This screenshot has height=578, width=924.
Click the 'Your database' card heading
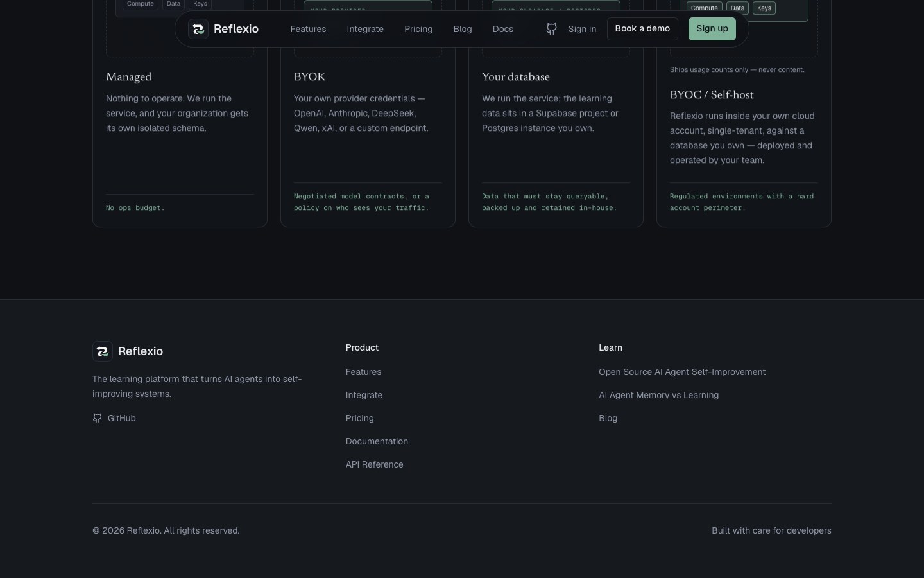516,77
